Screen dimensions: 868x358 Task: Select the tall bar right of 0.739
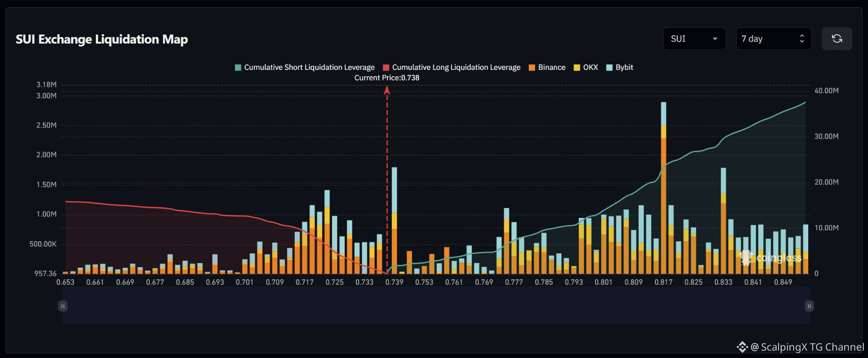[394, 221]
